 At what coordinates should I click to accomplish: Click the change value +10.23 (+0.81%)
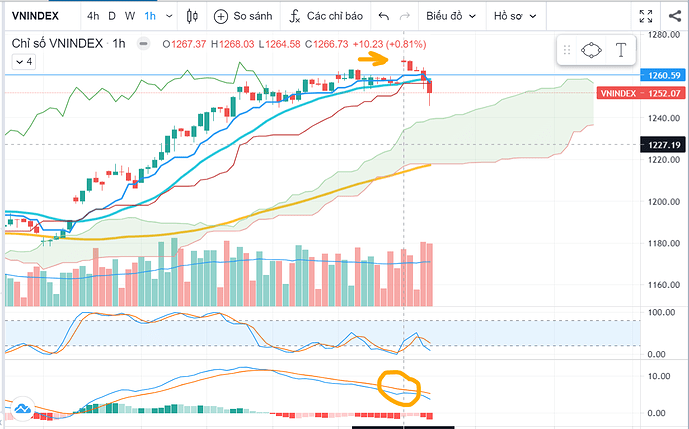[x=389, y=44]
